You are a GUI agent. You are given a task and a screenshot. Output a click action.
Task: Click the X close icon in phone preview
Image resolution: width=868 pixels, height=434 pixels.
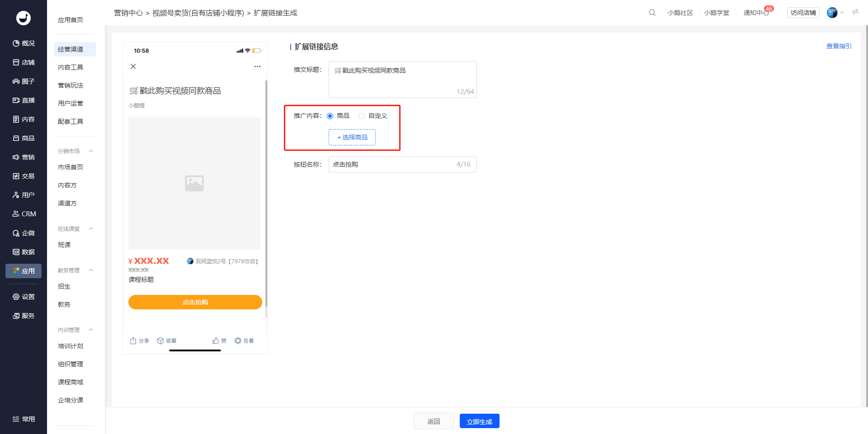(133, 66)
